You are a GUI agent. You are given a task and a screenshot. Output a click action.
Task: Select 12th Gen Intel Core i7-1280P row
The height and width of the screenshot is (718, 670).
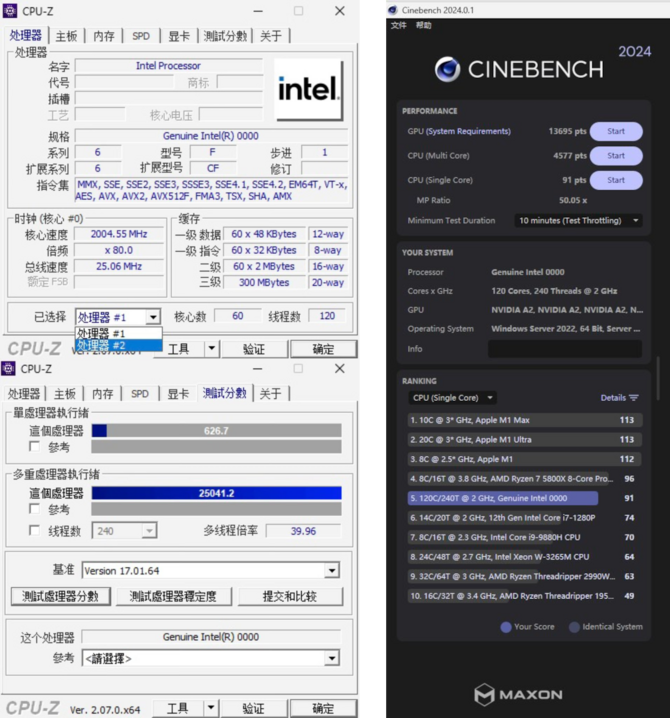525,518
